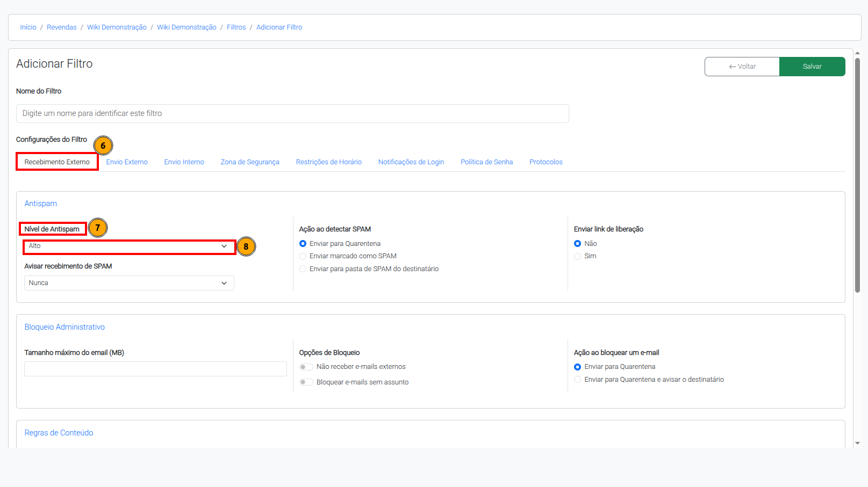The image size is (868, 487).
Task: Choose Enviar marcado como SPAM option
Action: (303, 256)
